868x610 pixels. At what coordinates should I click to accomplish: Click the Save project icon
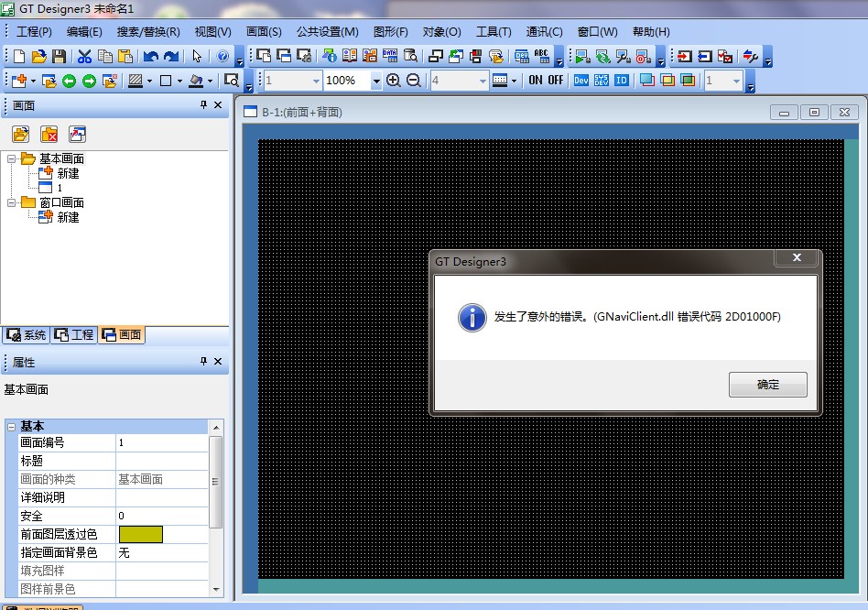(59, 56)
